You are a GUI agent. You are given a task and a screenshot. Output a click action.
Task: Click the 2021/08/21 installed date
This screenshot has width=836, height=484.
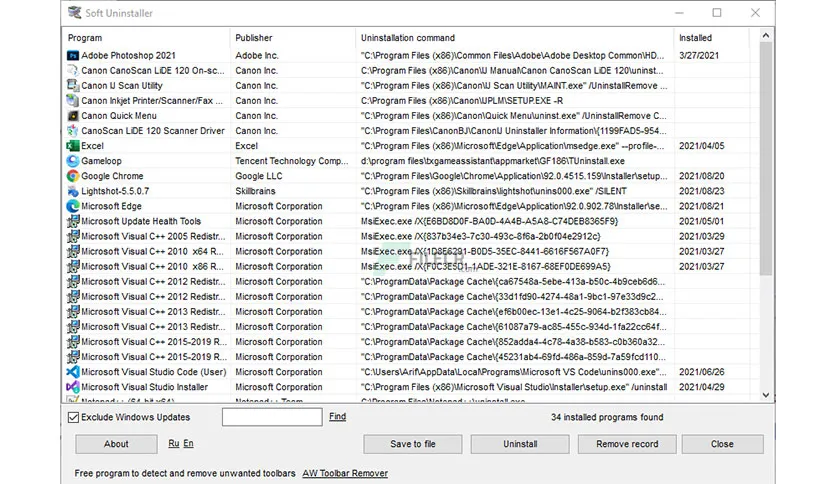702,206
